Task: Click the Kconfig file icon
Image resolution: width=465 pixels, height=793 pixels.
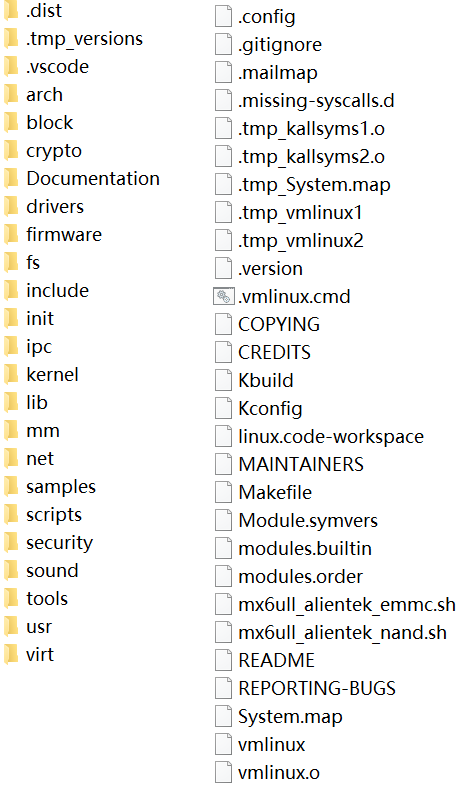Action: click(223, 408)
